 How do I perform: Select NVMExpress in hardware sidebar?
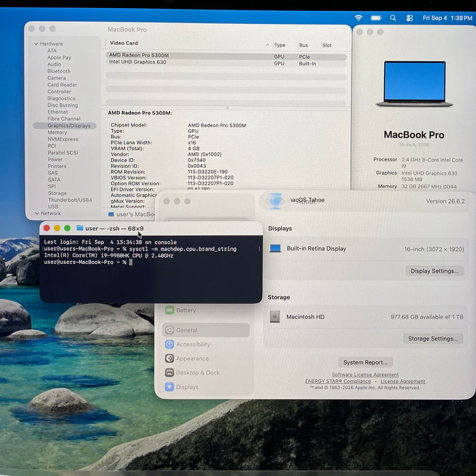(63, 139)
